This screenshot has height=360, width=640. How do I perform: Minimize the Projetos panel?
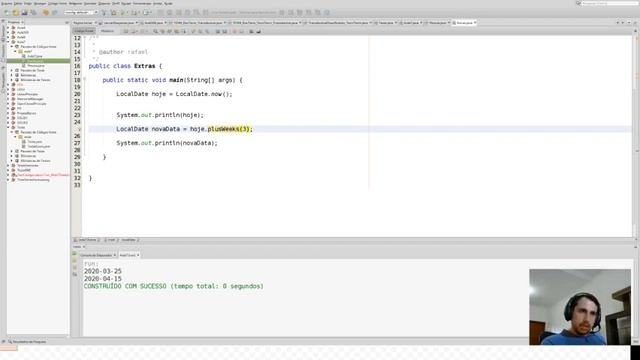coord(67,22)
